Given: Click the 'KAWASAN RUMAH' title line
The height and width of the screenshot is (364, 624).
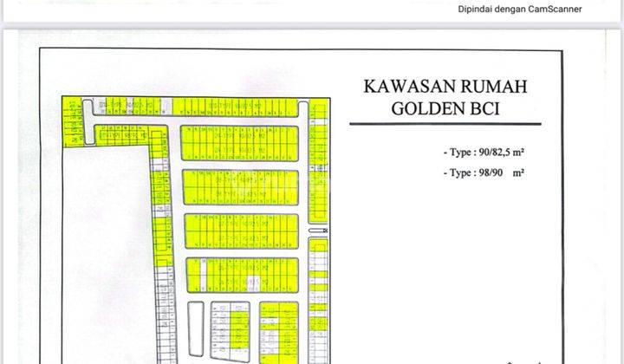Looking at the screenshot, I should 445,87.
